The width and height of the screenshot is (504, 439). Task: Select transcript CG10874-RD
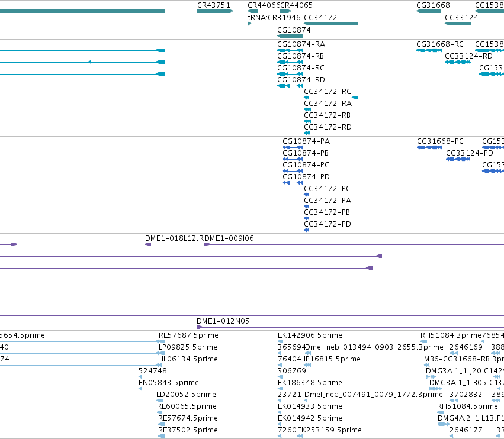pos(290,86)
